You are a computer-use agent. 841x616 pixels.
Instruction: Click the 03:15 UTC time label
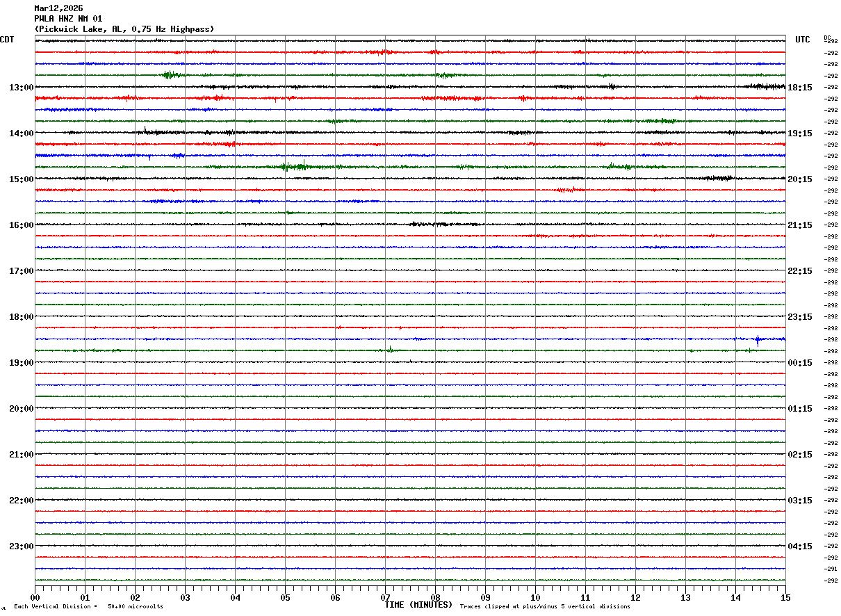coord(800,501)
